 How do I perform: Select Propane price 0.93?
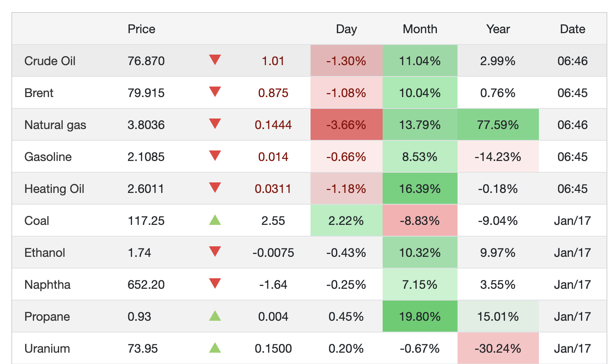139,317
